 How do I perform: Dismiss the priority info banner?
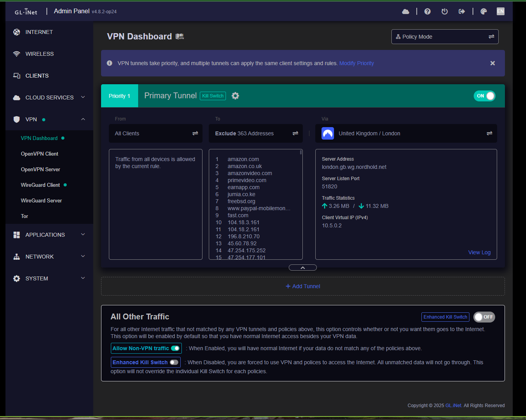pos(492,63)
